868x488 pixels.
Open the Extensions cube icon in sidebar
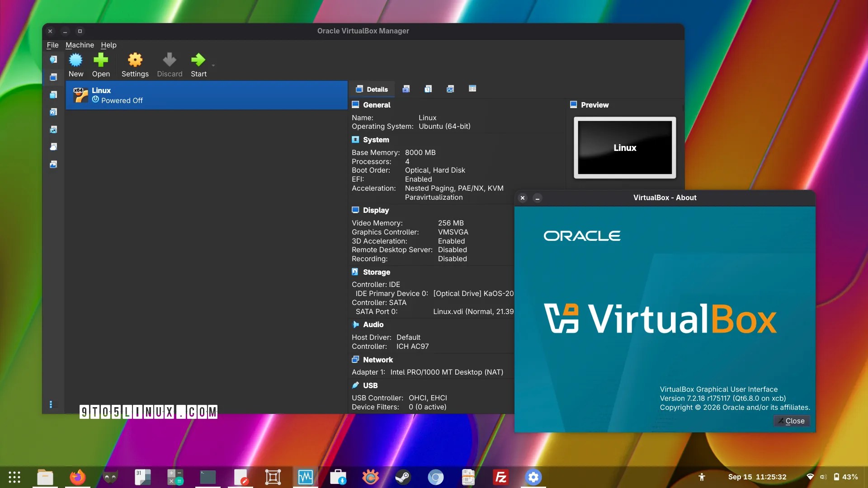(x=53, y=94)
